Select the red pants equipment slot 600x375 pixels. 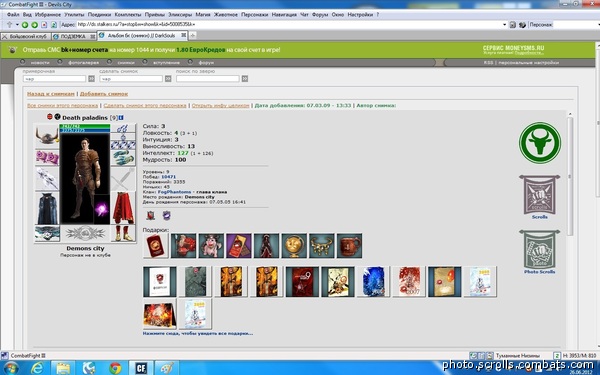[123, 208]
